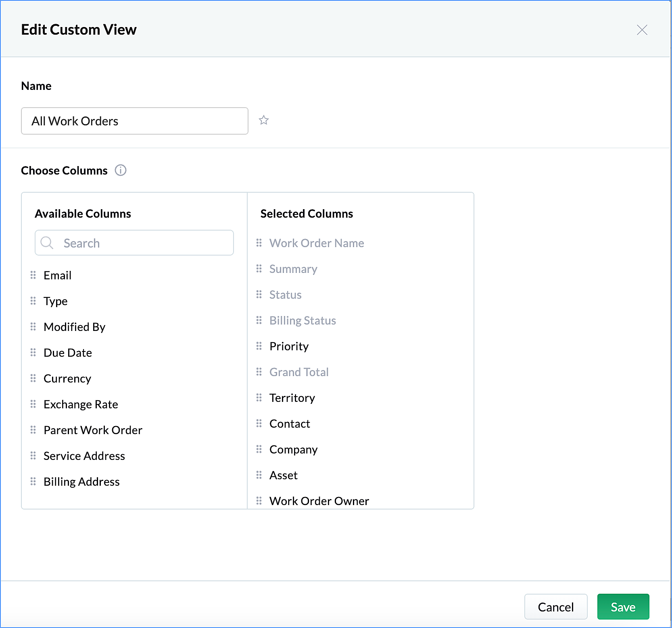672x628 pixels.
Task: Click the drag handle next to Asset
Action: coord(259,475)
